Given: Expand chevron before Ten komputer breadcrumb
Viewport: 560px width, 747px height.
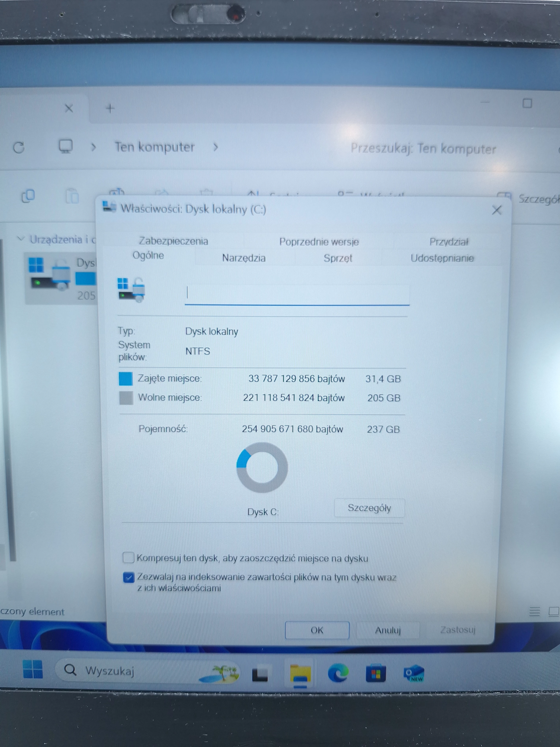Looking at the screenshot, I should 94,147.
